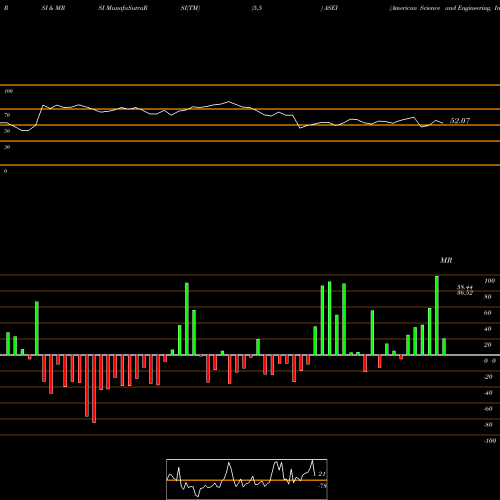Screen dimensions: 500x500
Task: Click the 60 label on the MR axis
Action: 488,313
